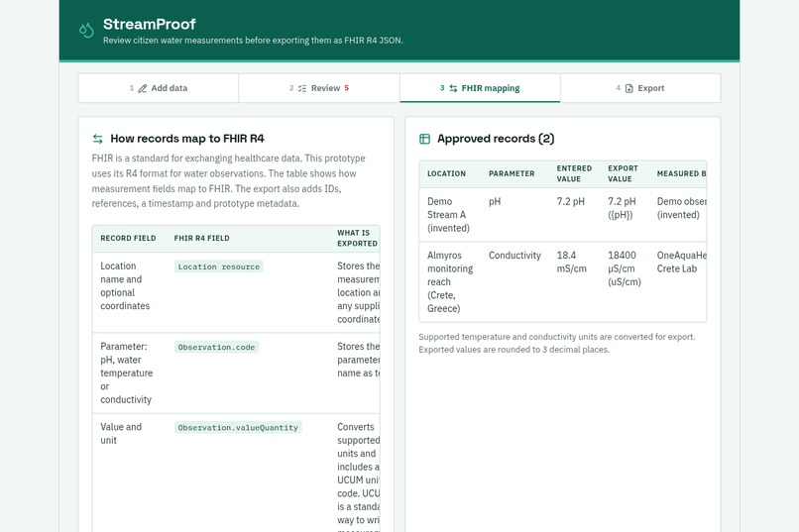Viewport: 799px width, 532px height.
Task: Click the entered value '7.2 pH' cell
Action: [571, 201]
